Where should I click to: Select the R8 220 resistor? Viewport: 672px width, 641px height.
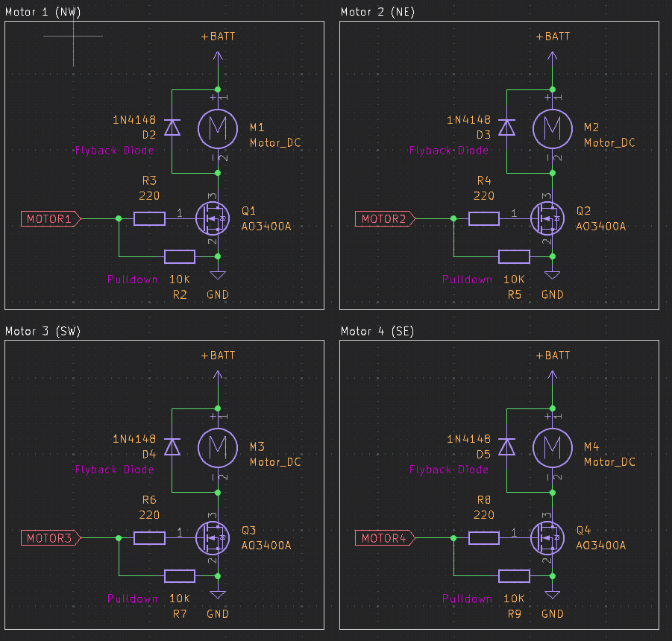484,537
